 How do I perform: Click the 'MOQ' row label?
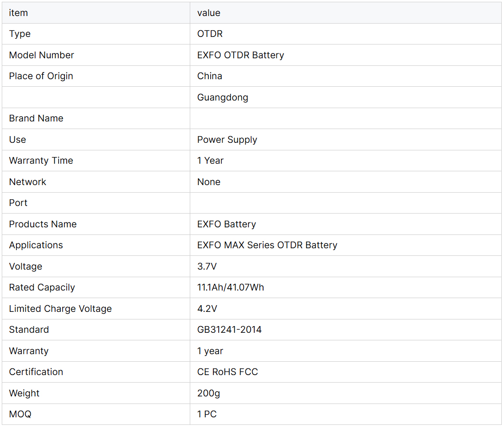(x=20, y=414)
